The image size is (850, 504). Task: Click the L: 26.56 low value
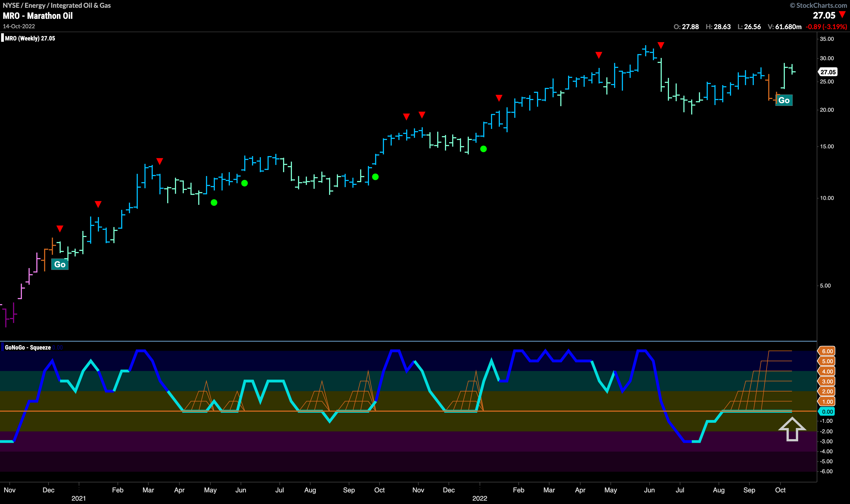(749, 27)
